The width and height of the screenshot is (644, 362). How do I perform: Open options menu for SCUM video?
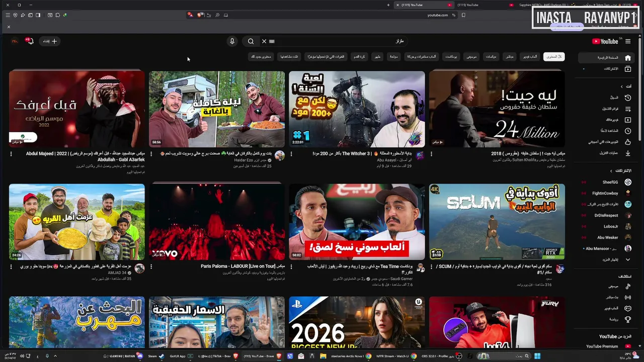pyautogui.click(x=431, y=266)
